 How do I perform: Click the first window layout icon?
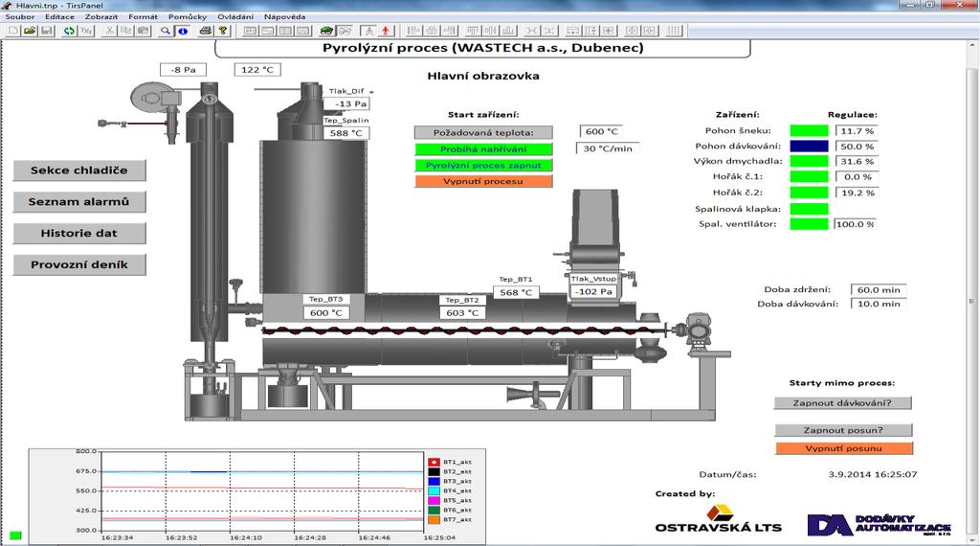point(250,30)
